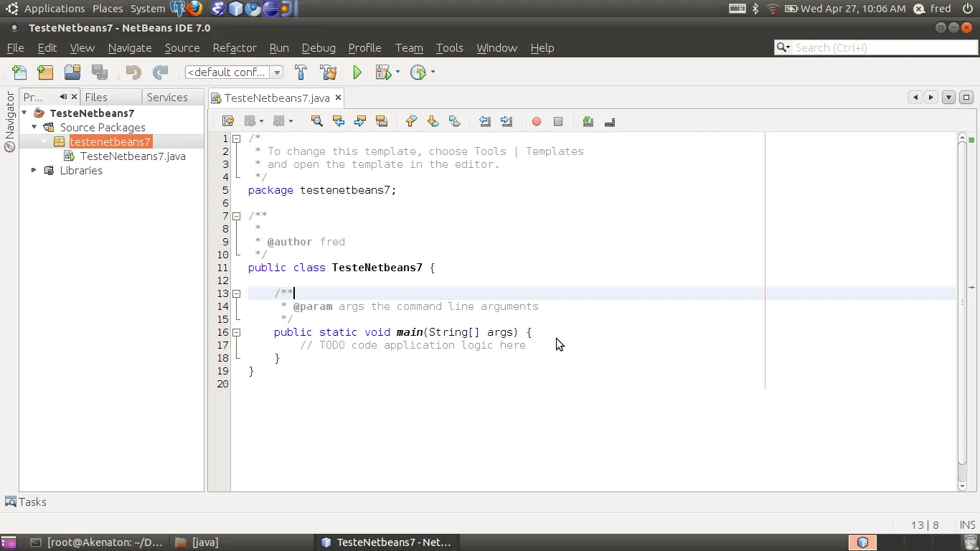
Task: Open the Tasks panel button
Action: coord(26,502)
